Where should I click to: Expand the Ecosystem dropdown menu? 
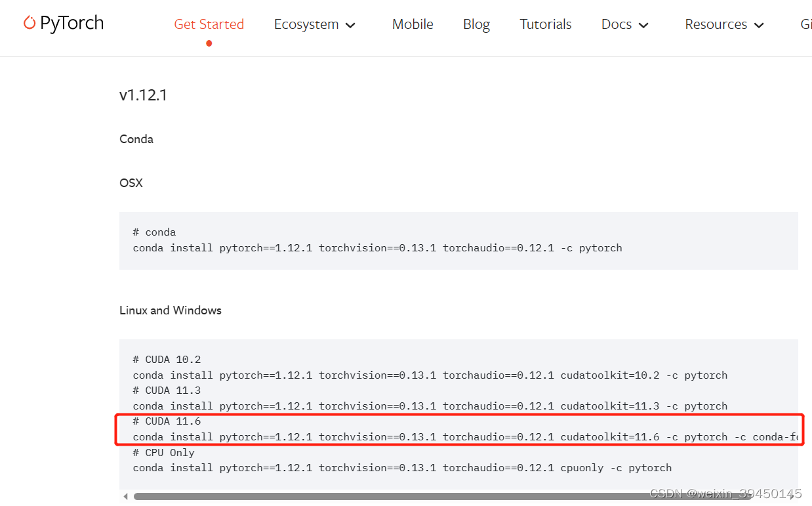[315, 24]
